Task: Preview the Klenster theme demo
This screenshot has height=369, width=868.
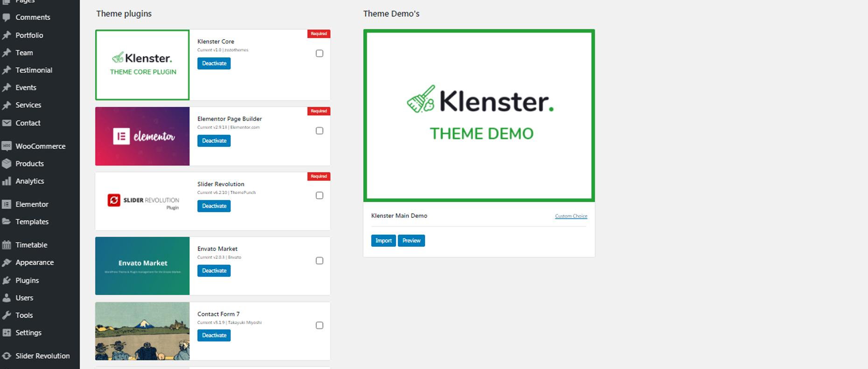Action: pos(411,241)
